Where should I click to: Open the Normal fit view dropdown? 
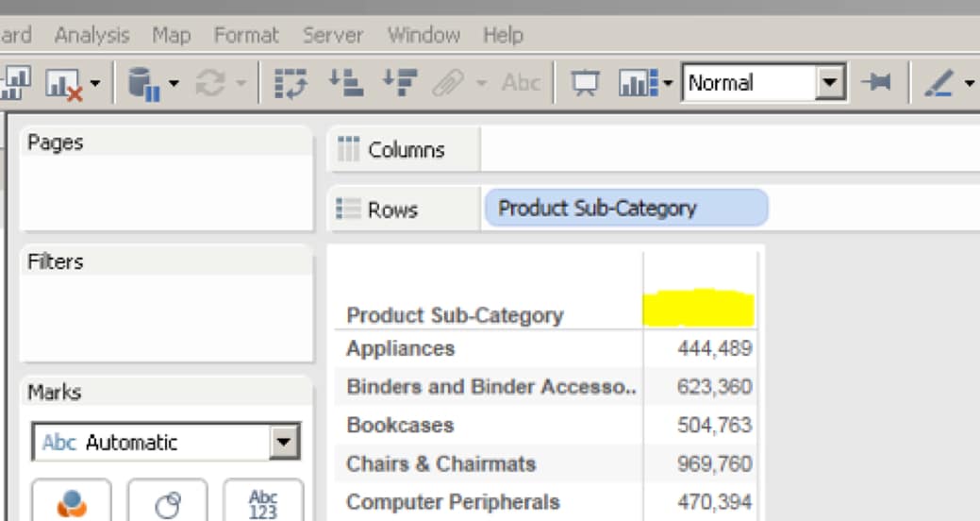pyautogui.click(x=829, y=83)
